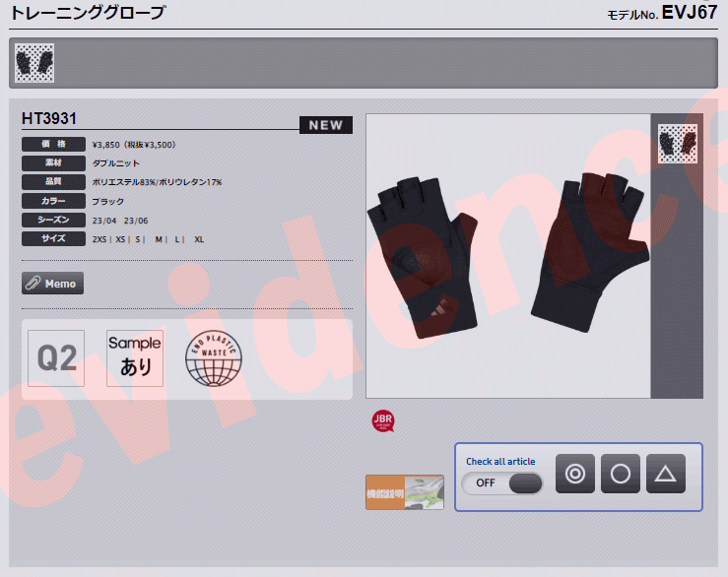This screenshot has height=577, width=728.
Task: Select the double circle rating icon
Action: 575,474
